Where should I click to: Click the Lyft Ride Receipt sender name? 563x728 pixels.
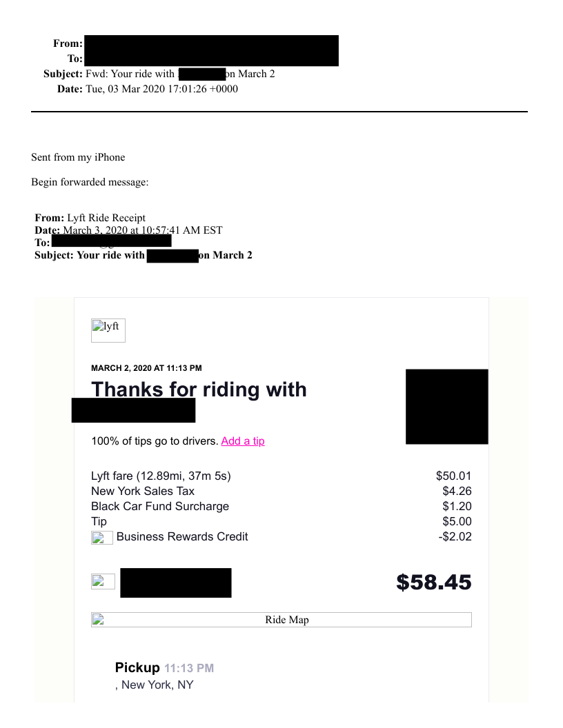pyautogui.click(x=106, y=218)
